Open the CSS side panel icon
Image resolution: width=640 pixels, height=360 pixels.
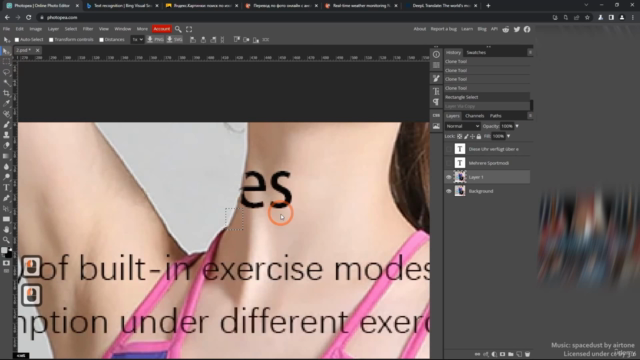pyautogui.click(x=436, y=116)
